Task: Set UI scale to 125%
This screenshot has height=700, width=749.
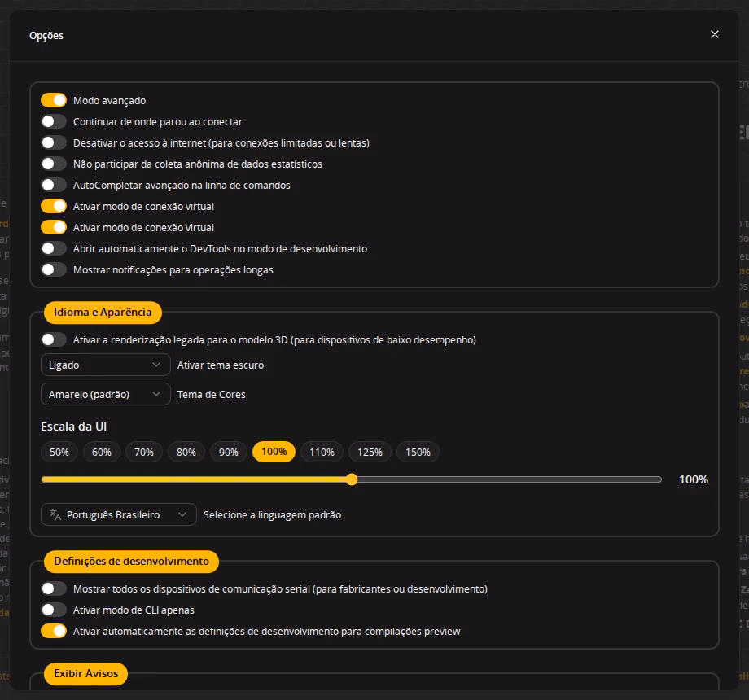Action: (370, 452)
